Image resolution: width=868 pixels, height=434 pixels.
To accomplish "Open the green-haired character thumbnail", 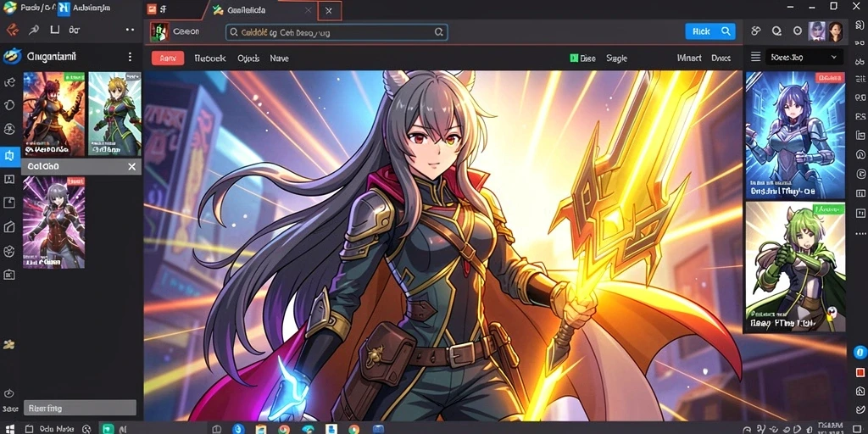I will click(795, 267).
